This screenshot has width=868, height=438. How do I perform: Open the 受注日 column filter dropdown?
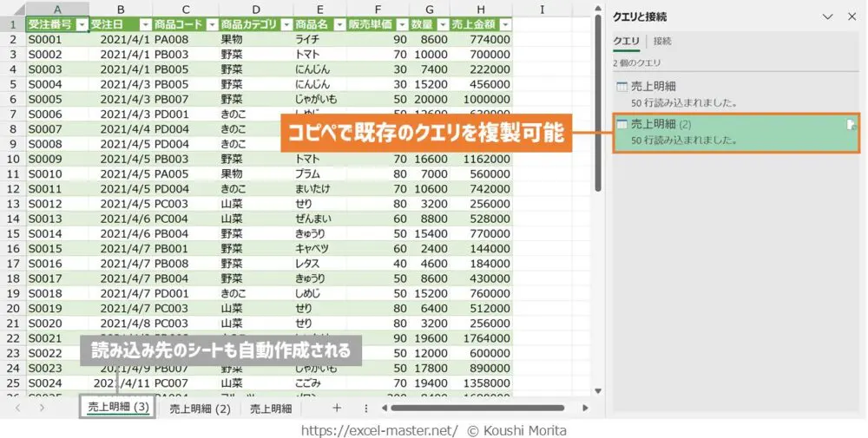pos(145,24)
